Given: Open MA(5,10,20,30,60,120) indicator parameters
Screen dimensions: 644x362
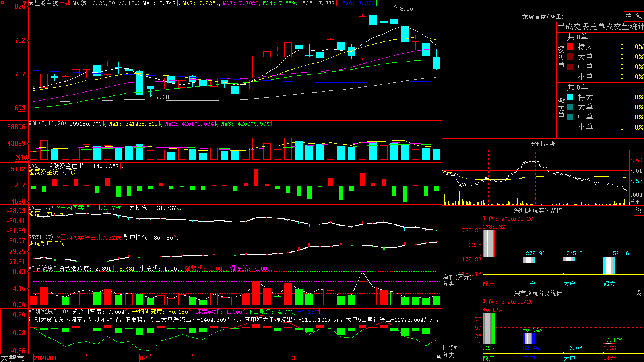Looking at the screenshot, I should coord(106,3).
